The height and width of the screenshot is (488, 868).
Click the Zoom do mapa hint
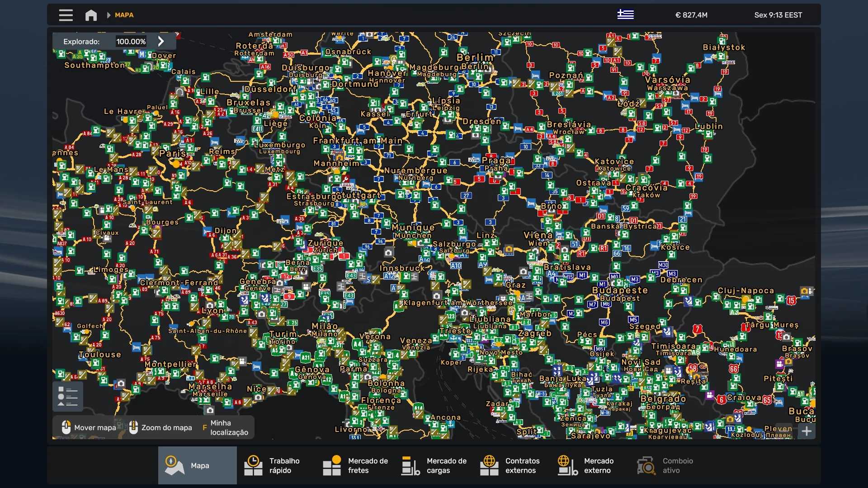(x=161, y=427)
